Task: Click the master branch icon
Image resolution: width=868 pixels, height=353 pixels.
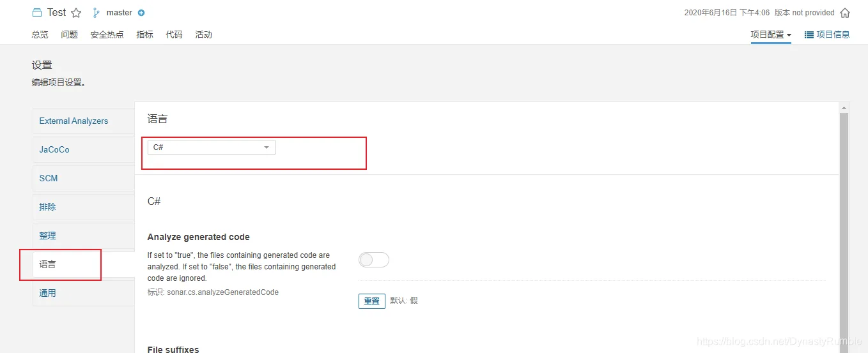Action: click(97, 13)
